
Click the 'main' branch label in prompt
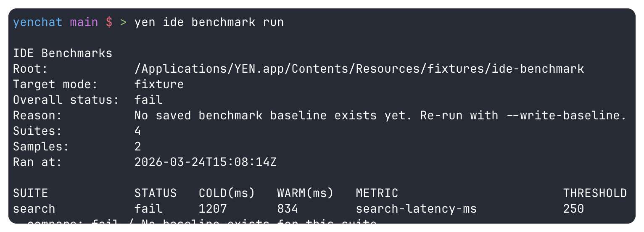[84, 22]
